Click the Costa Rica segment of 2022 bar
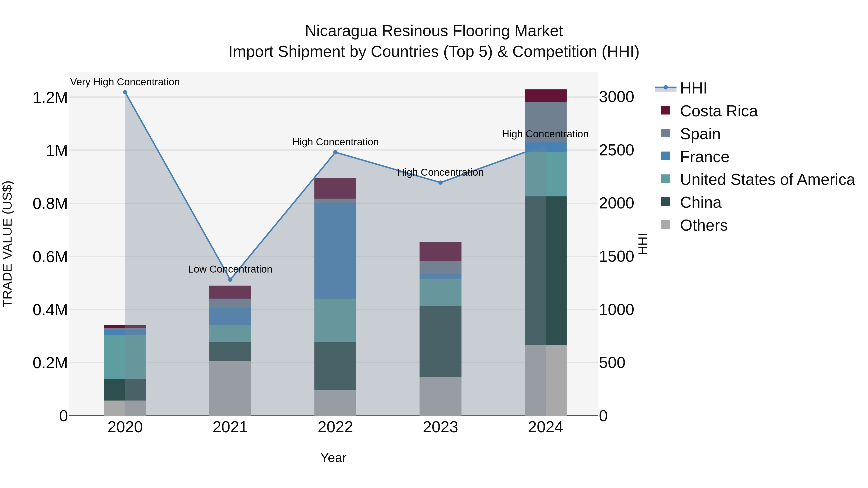 335,189
